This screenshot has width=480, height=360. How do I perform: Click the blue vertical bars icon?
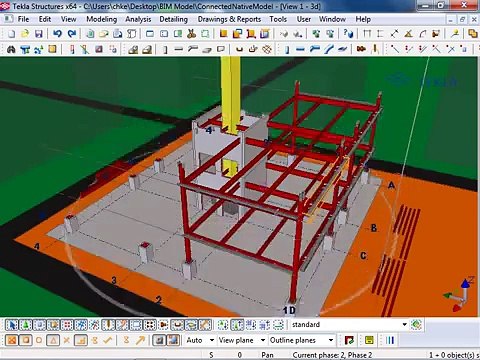tap(390, 340)
